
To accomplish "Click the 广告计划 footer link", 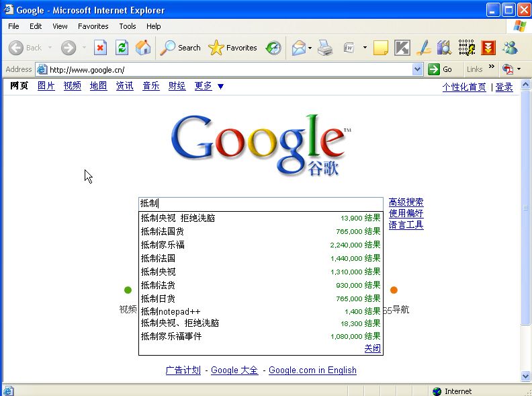I will [183, 370].
